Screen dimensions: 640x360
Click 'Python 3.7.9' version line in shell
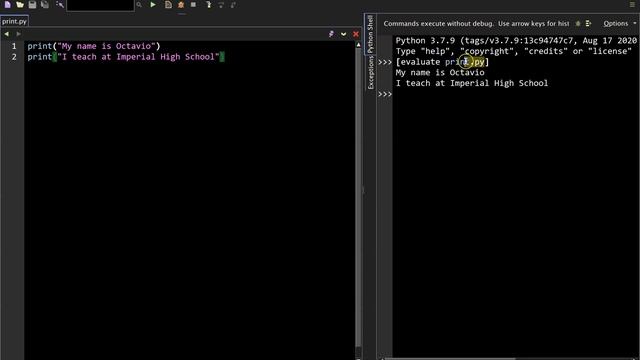click(516, 40)
